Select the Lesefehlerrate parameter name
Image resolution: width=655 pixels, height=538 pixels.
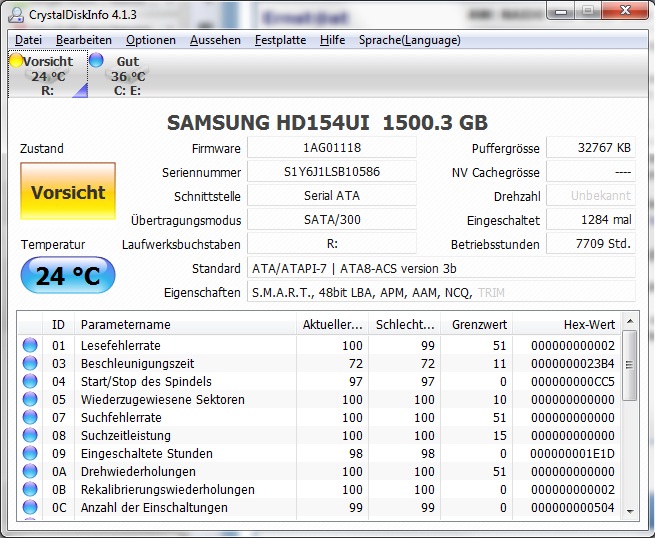coord(121,345)
